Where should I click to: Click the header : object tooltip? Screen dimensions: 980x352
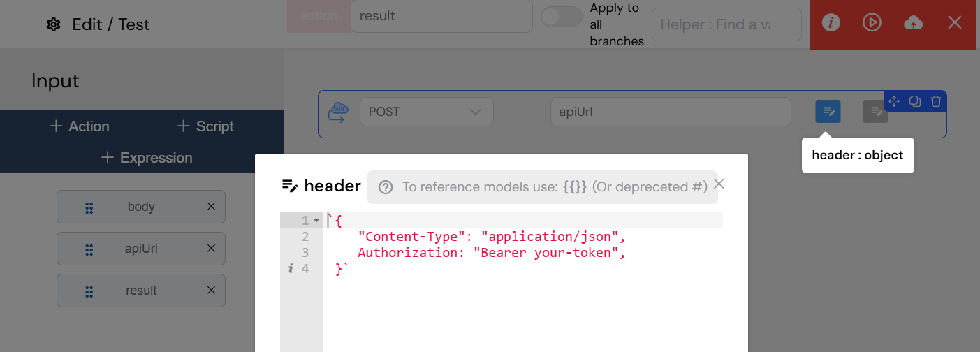[x=858, y=155]
